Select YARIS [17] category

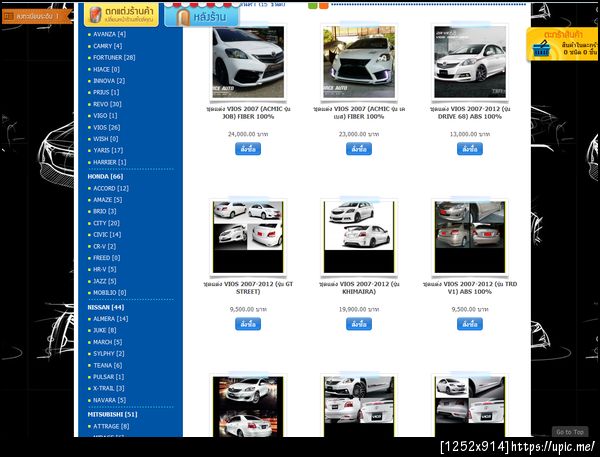pyautogui.click(x=108, y=150)
